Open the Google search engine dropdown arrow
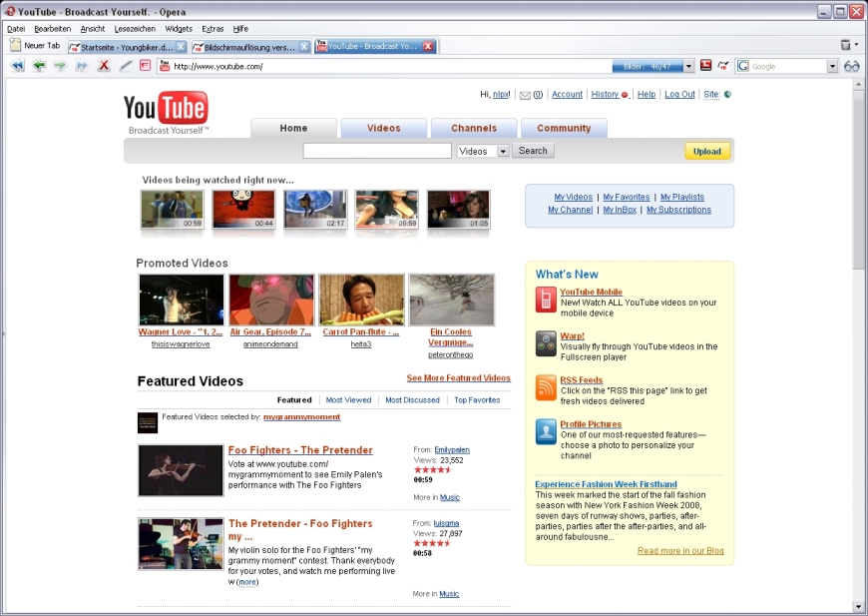The height and width of the screenshot is (616, 868). 832,67
